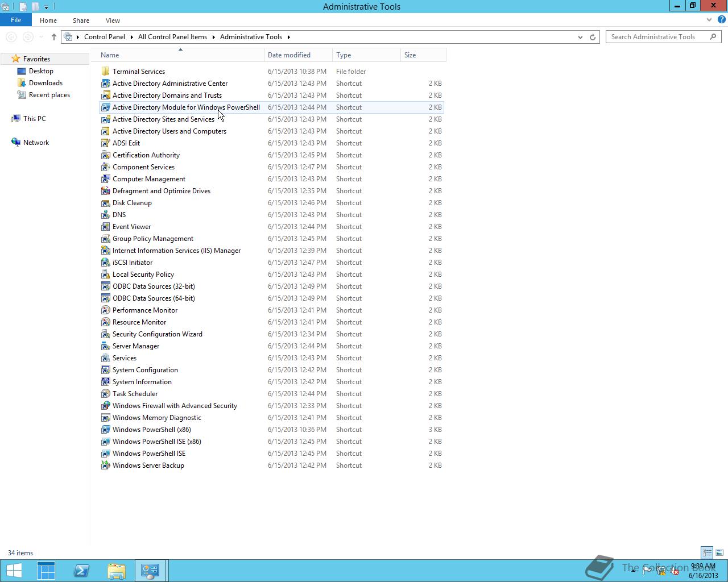Viewport: 728px width, 582px height.
Task: Open PowerShell from the taskbar
Action: tap(81, 571)
